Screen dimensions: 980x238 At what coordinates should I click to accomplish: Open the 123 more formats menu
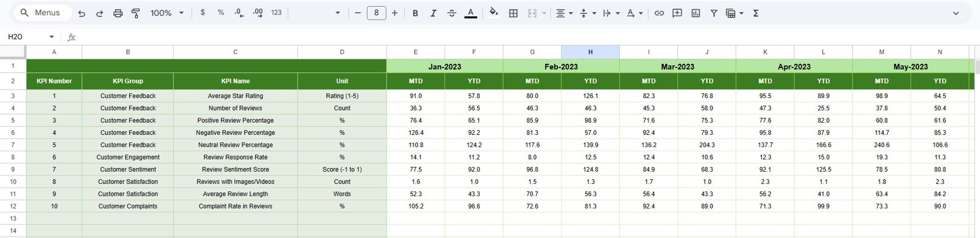276,12
